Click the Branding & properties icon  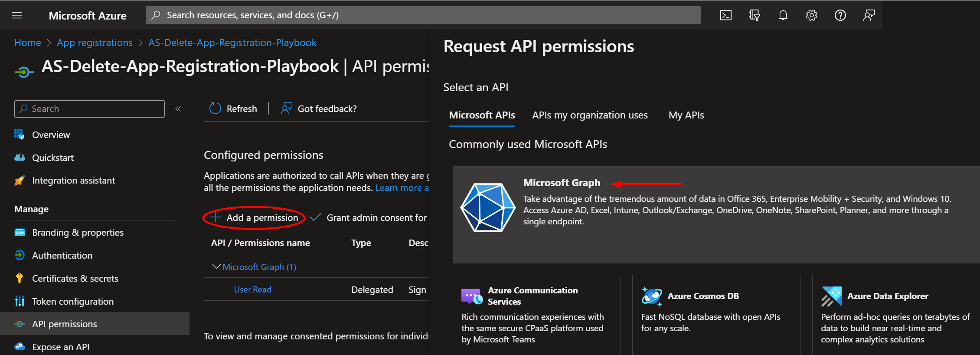click(20, 232)
